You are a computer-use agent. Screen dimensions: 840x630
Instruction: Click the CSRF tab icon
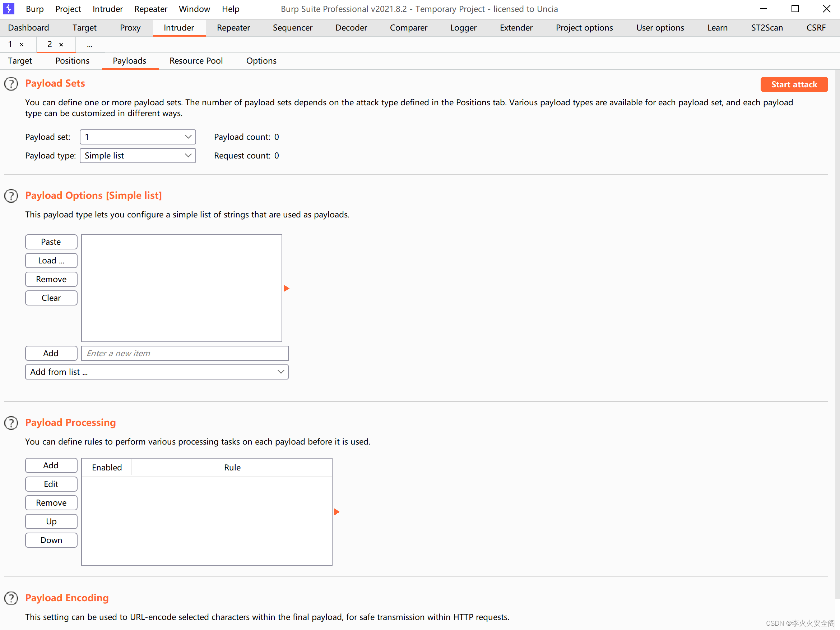pos(816,28)
